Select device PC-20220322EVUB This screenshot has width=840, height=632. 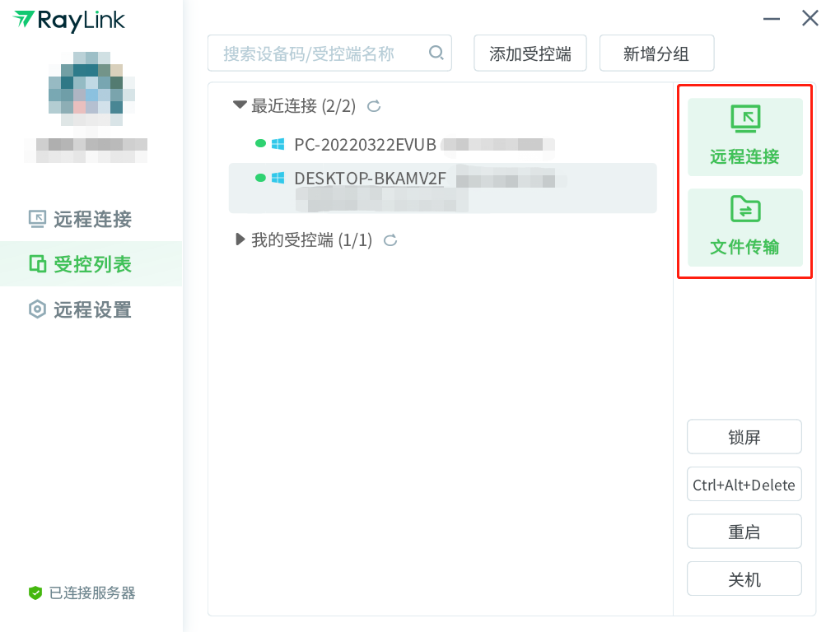point(365,144)
